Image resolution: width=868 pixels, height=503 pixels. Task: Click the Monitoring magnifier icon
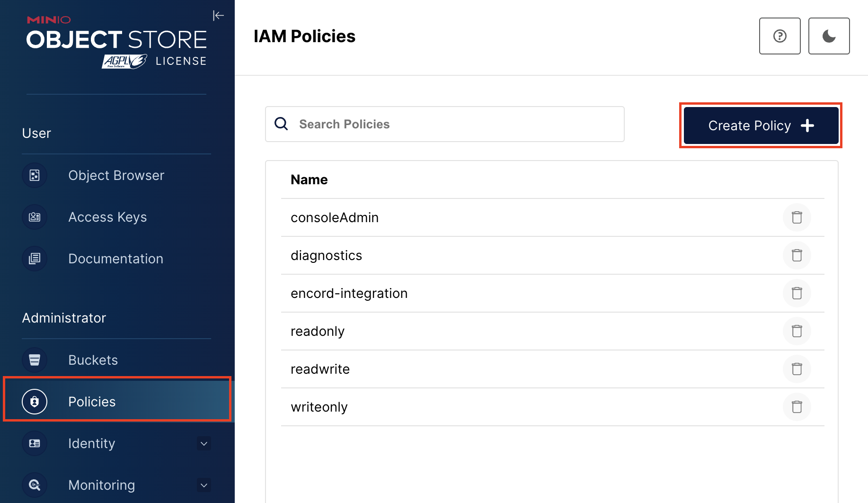tap(35, 485)
